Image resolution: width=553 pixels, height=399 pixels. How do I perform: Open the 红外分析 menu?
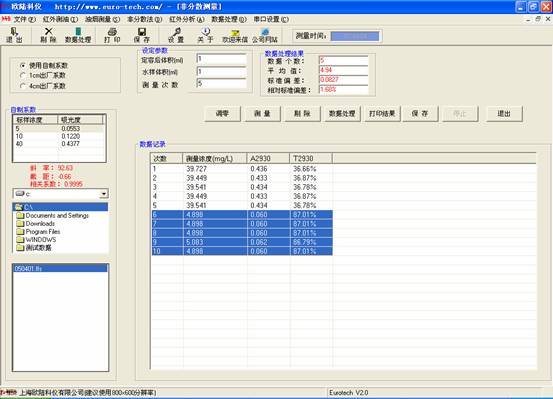[187, 19]
